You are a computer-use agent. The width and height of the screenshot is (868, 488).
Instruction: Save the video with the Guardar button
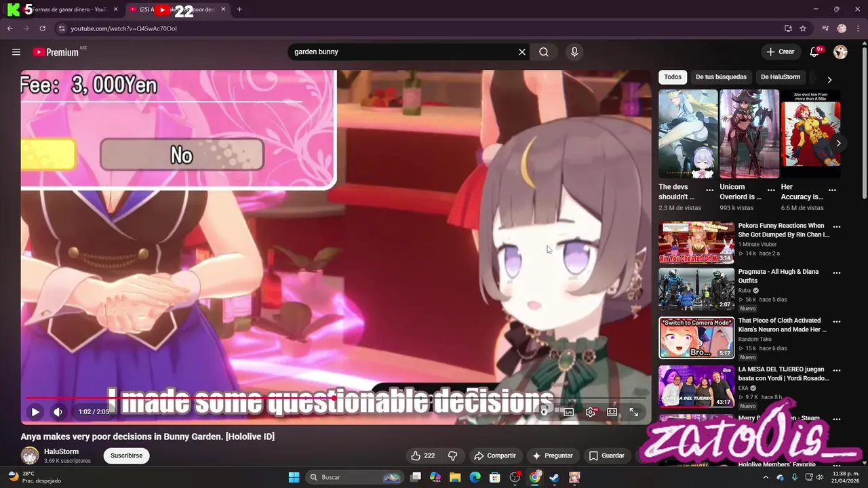pyautogui.click(x=607, y=455)
